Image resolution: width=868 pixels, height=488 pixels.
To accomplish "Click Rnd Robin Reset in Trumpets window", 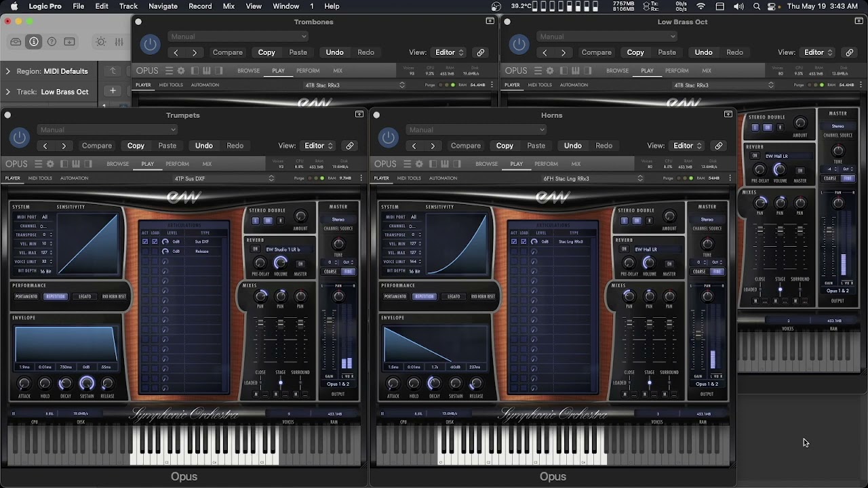I will 114,296.
